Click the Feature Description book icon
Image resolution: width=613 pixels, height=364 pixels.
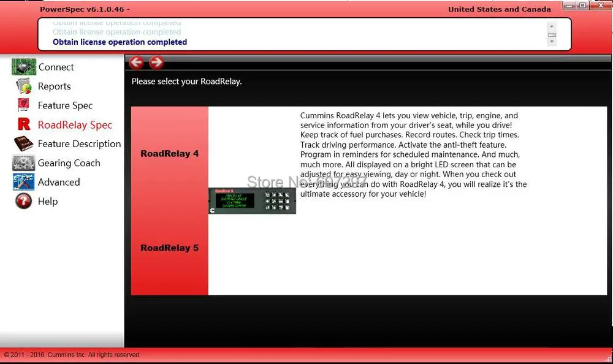(23, 143)
